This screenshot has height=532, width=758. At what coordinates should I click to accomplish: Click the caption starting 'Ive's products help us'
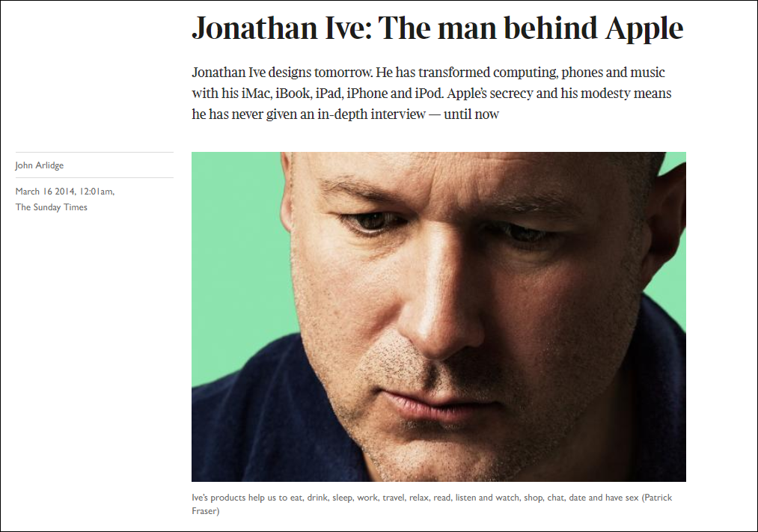[432, 504]
